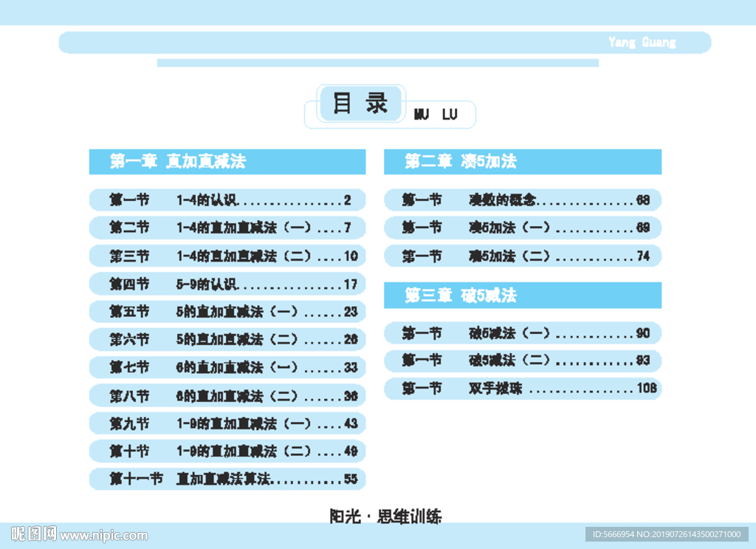Select 第七节 6的直加直减法(一) row
This screenshot has height=549, width=756.
(227, 367)
